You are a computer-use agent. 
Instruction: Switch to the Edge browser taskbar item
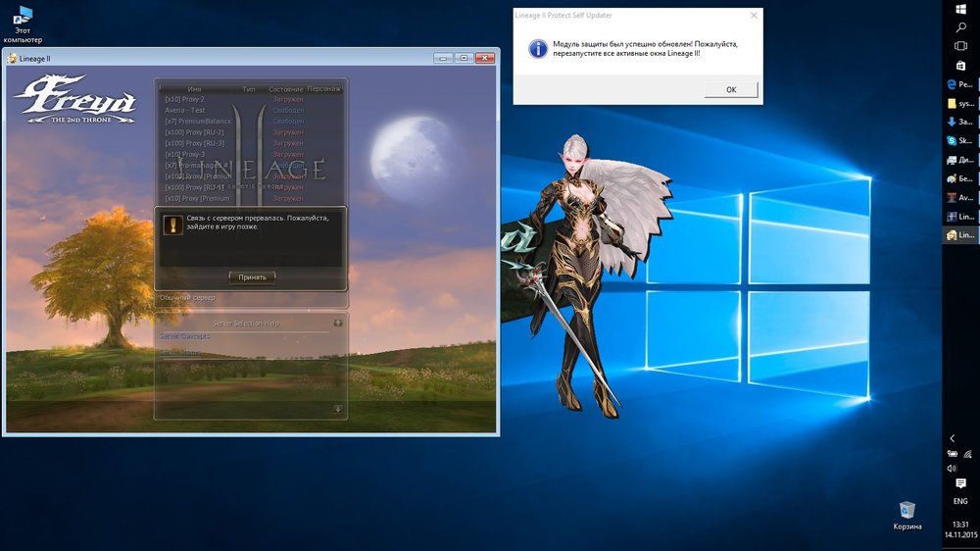point(960,84)
